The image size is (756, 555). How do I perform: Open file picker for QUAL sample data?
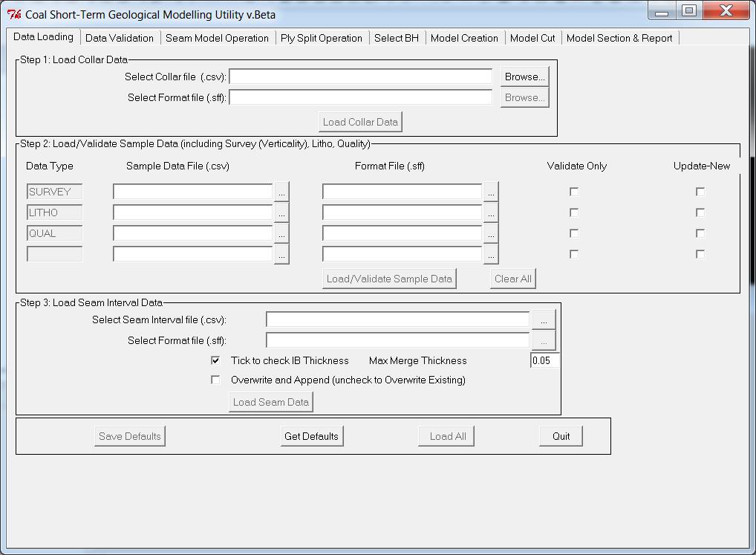tap(282, 233)
